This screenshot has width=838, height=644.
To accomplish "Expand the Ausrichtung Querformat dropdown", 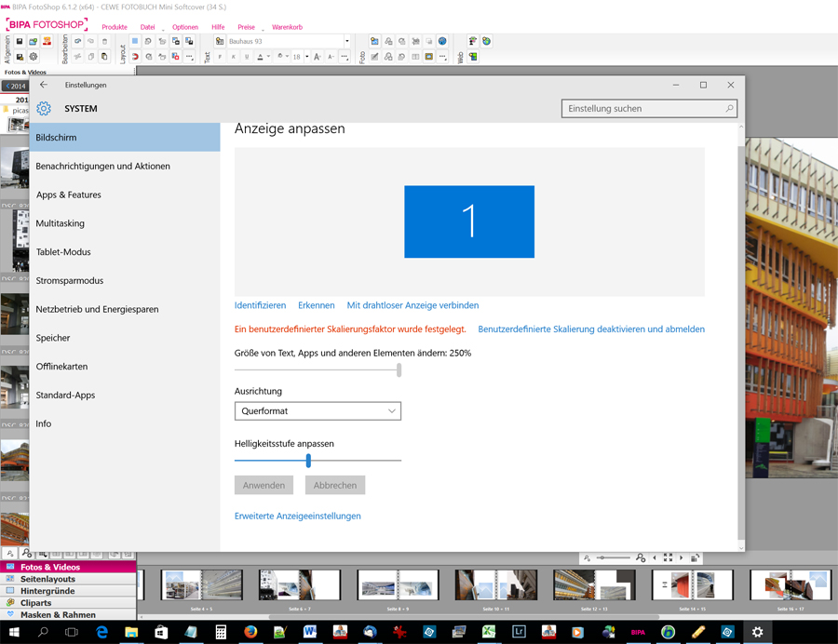I will (318, 410).
